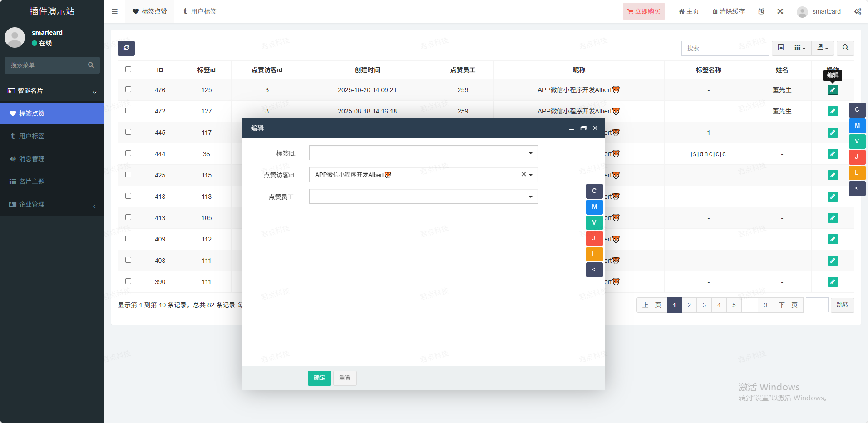Select the checkbox for row ID 418
Screen dimensions: 868x423
tap(128, 196)
